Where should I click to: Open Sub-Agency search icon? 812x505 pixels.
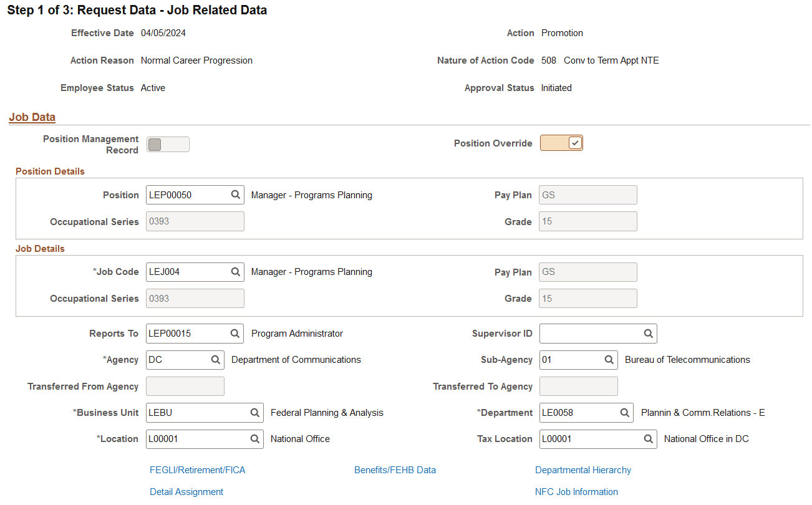[x=609, y=360]
